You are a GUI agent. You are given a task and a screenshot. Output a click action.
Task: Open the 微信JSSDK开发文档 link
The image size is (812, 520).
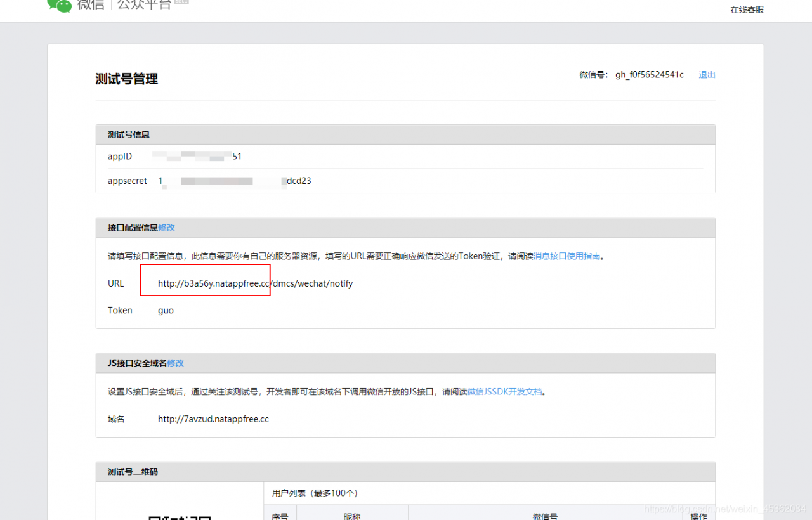pyautogui.click(x=505, y=392)
